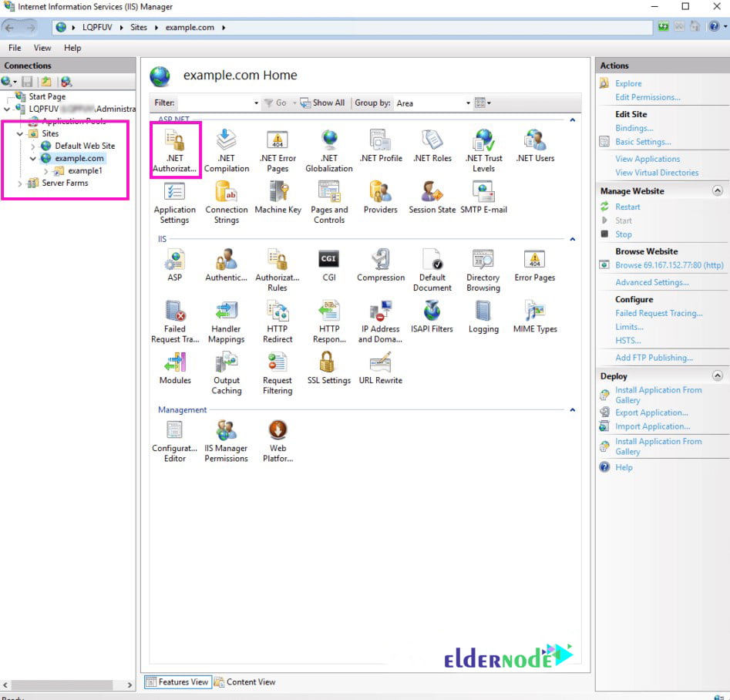Open Basic Settings link

click(x=643, y=142)
